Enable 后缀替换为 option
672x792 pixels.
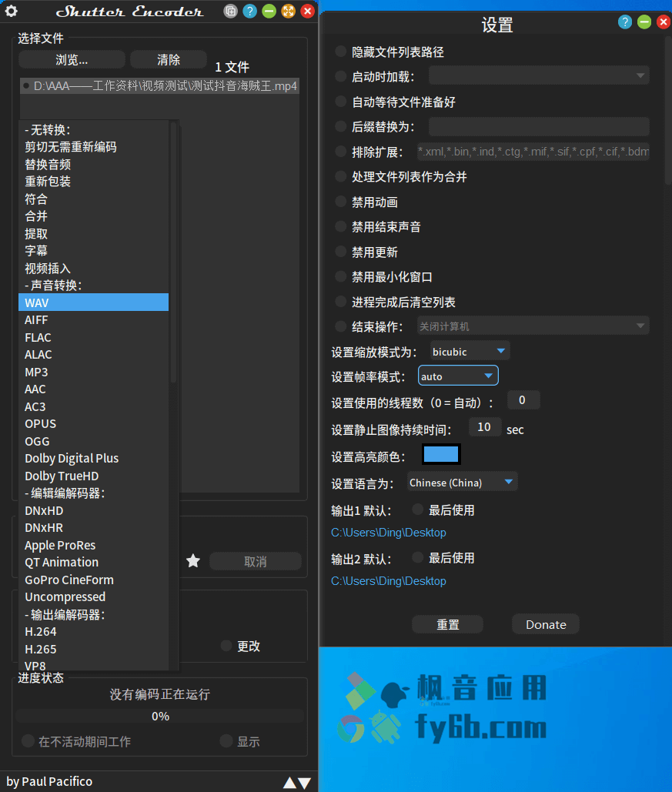tap(340, 126)
